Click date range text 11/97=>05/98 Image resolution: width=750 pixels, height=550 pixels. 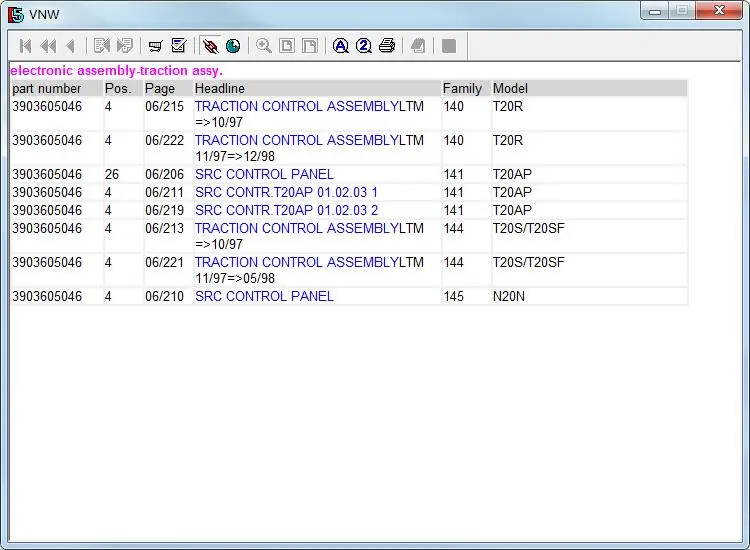click(x=235, y=278)
